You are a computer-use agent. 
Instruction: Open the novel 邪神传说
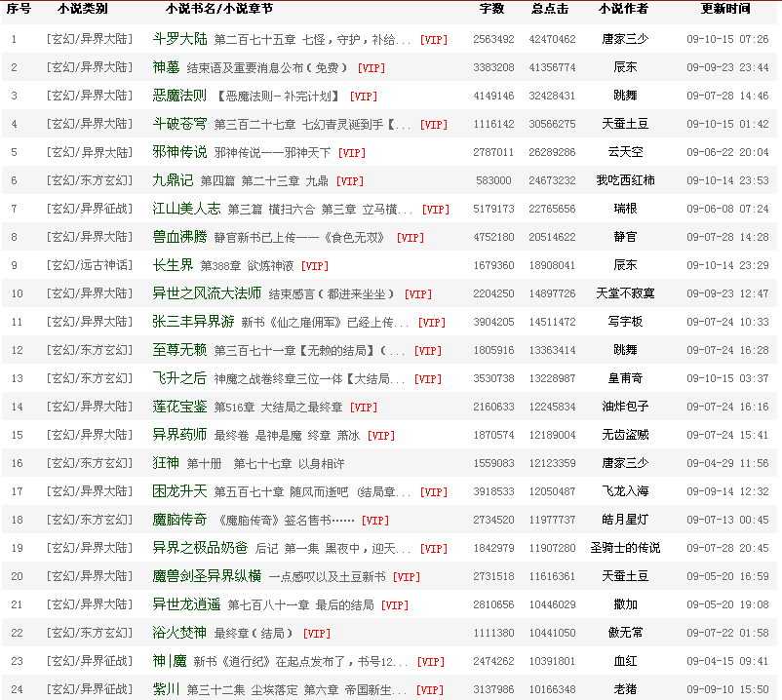tap(179, 152)
